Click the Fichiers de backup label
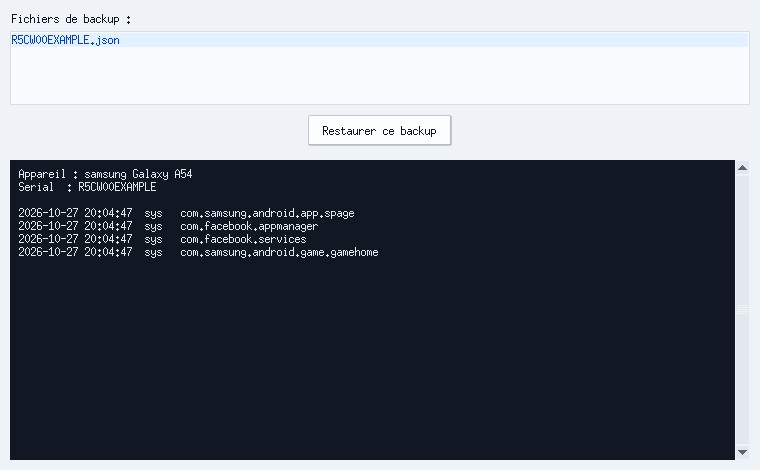Image resolution: width=760 pixels, height=470 pixels. point(71,19)
